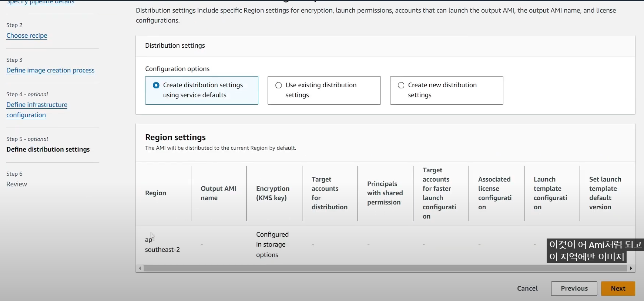
Task: Click the table scrollbar left arrow
Action: 140,268
